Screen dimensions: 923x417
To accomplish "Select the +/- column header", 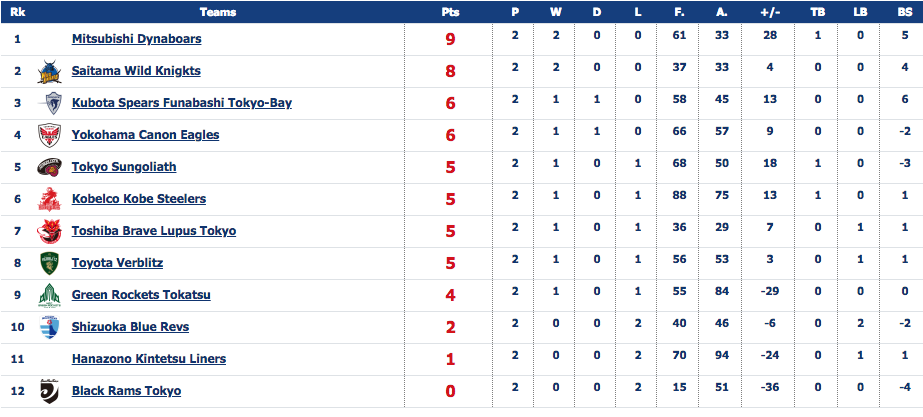I will (x=770, y=12).
